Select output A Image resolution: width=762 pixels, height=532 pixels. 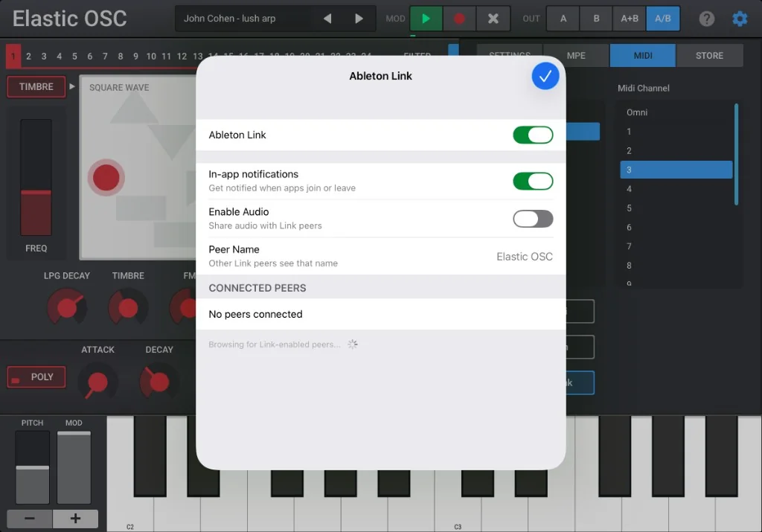pos(563,19)
